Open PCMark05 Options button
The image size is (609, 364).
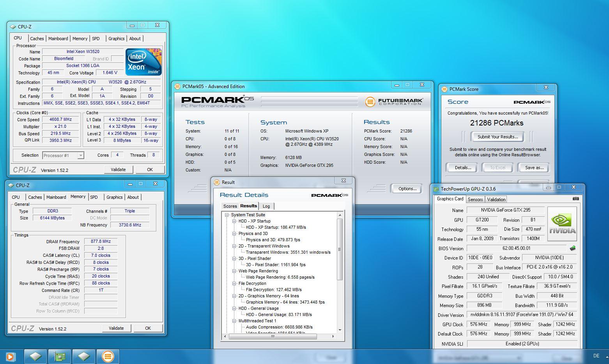(407, 189)
